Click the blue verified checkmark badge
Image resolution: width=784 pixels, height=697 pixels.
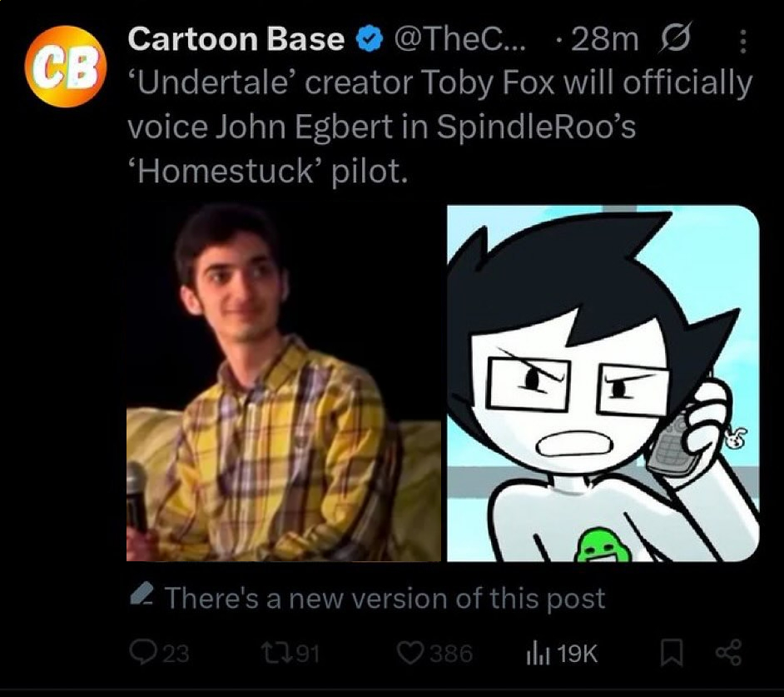click(x=369, y=39)
